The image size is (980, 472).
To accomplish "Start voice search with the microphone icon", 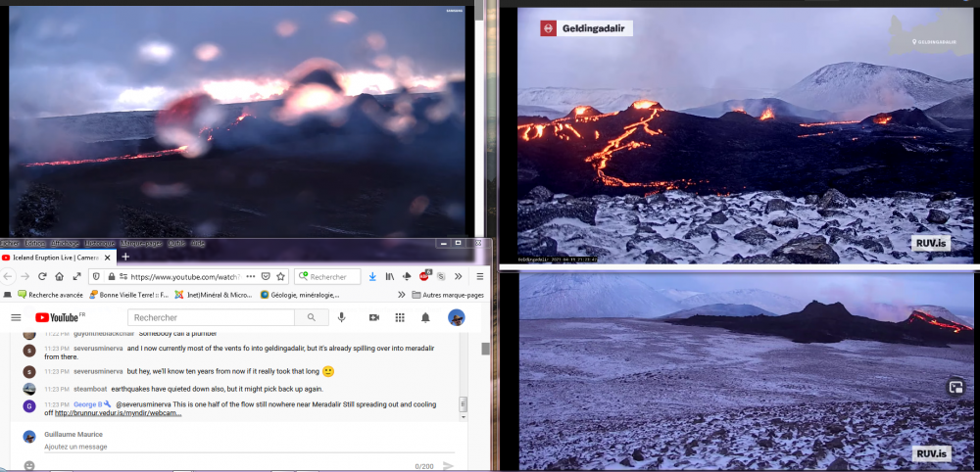I will click(342, 317).
